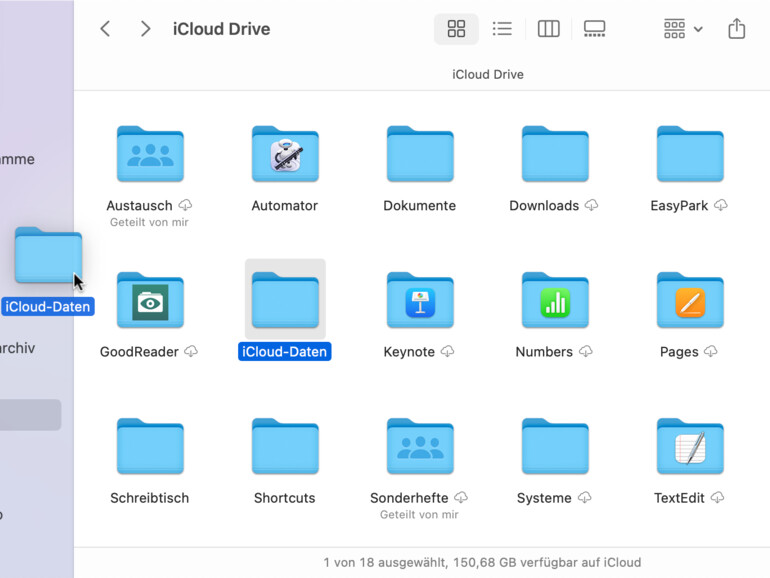
Task: Select the Systeme folder icon
Action: tap(555, 446)
